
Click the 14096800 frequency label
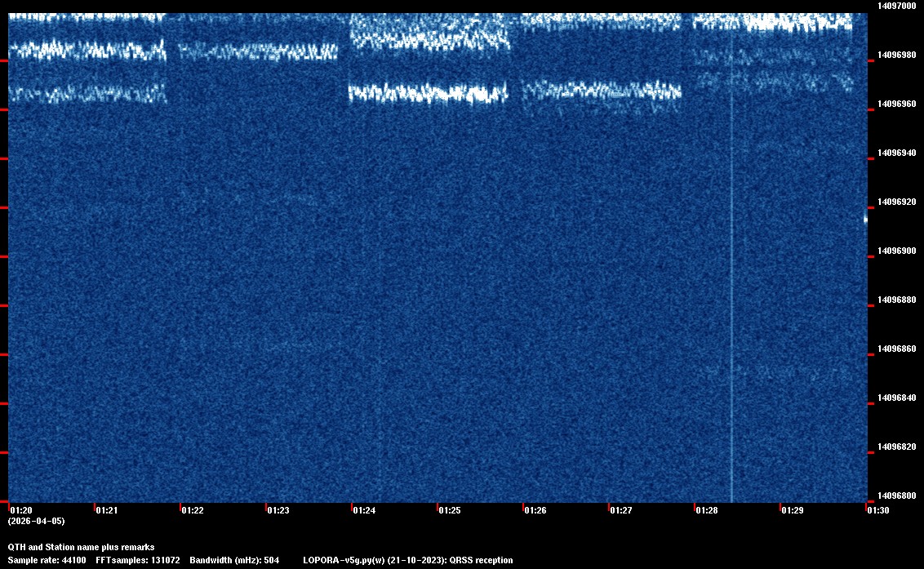(x=896, y=496)
